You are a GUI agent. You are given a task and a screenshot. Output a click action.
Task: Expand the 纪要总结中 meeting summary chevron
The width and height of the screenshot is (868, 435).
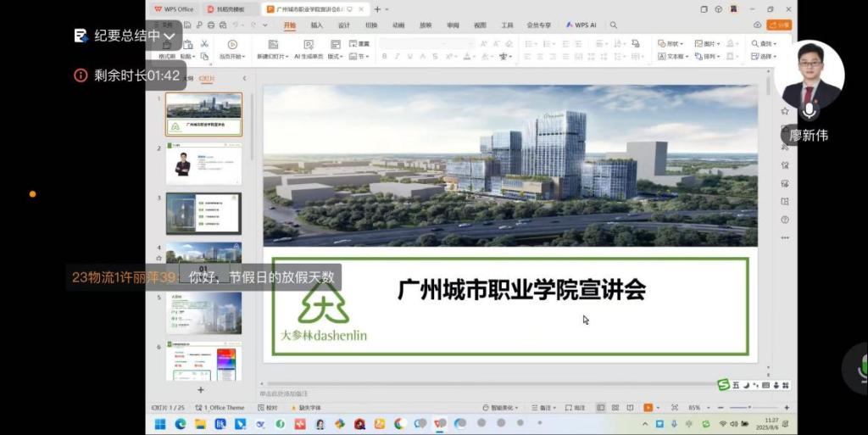point(170,36)
